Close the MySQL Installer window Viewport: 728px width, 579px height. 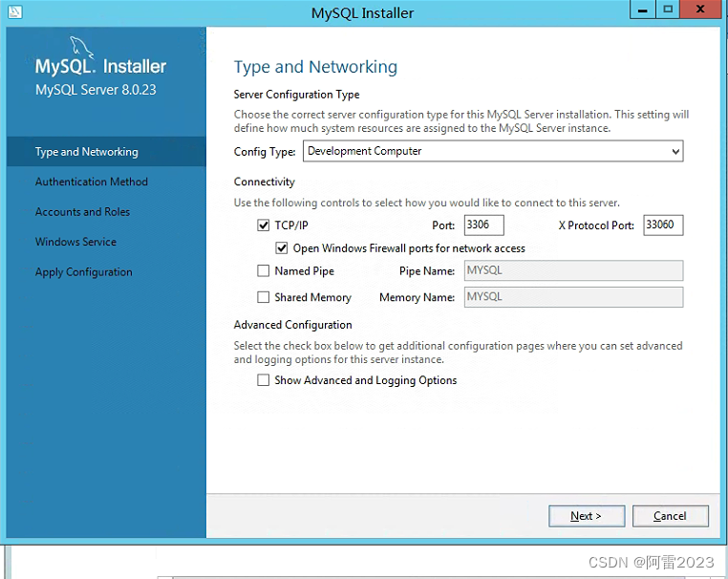700,10
